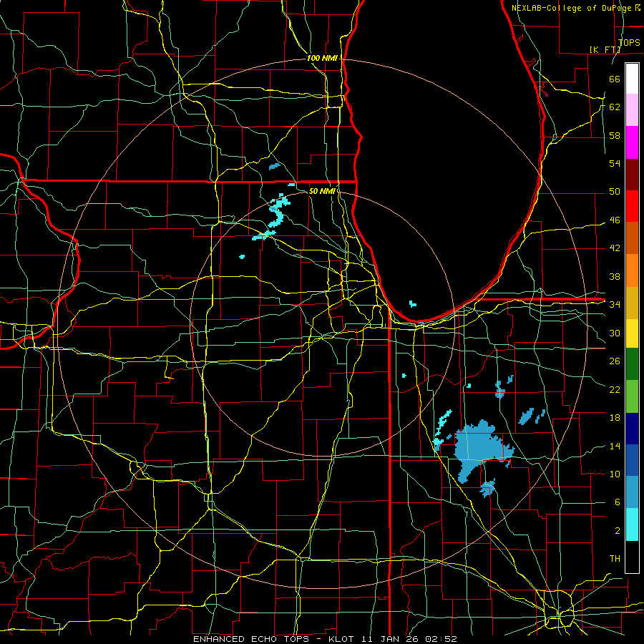Click the small cyan echo over the lake

(413, 304)
